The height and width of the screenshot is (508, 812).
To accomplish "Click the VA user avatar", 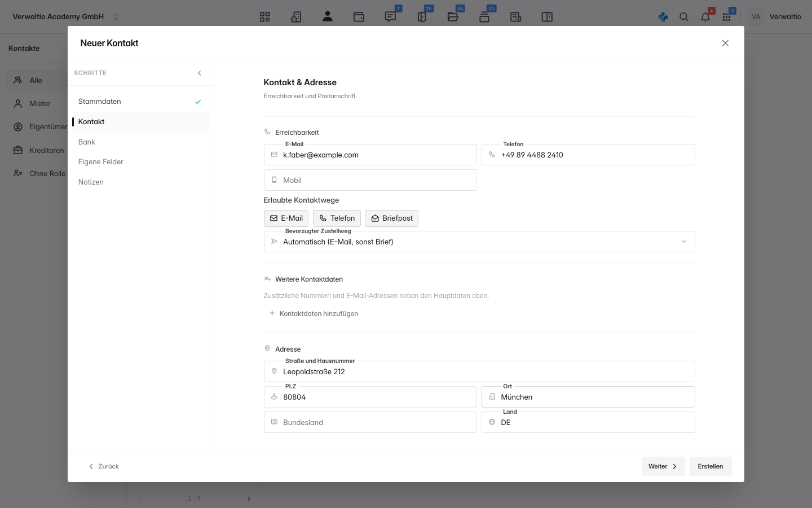I will (x=756, y=17).
